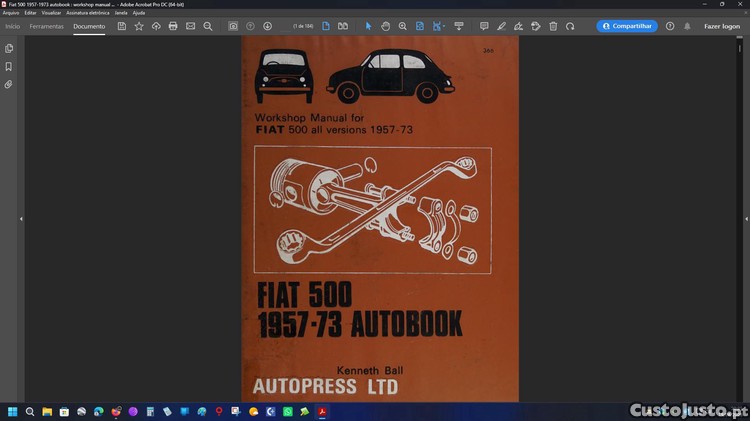The image size is (750, 421).
Task: Switch to the Início tab
Action: pos(12,26)
